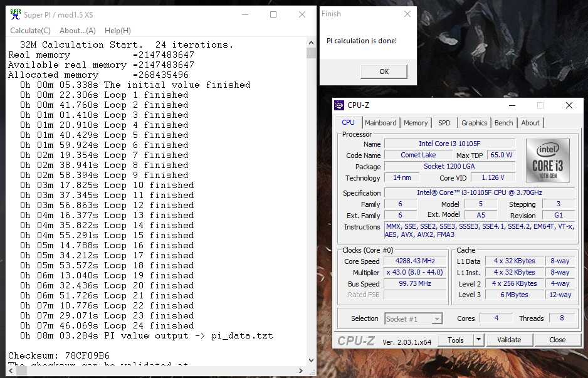588x378 pixels.
Task: Click the Level 3 '12-way' associativity value
Action: point(560,295)
